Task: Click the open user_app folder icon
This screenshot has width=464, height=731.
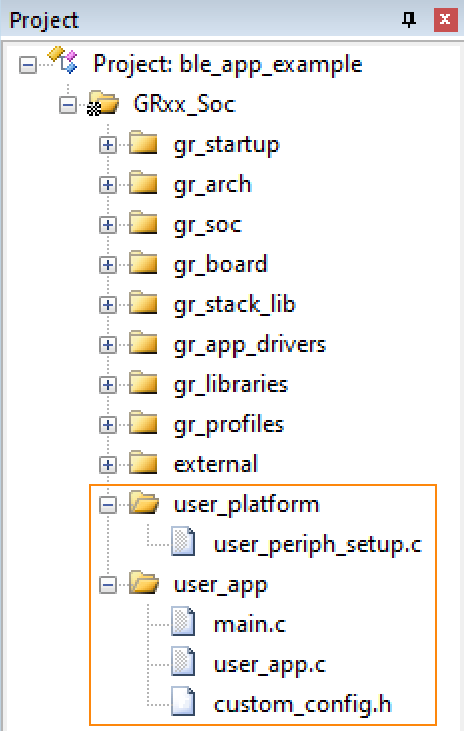Action: click(x=144, y=582)
